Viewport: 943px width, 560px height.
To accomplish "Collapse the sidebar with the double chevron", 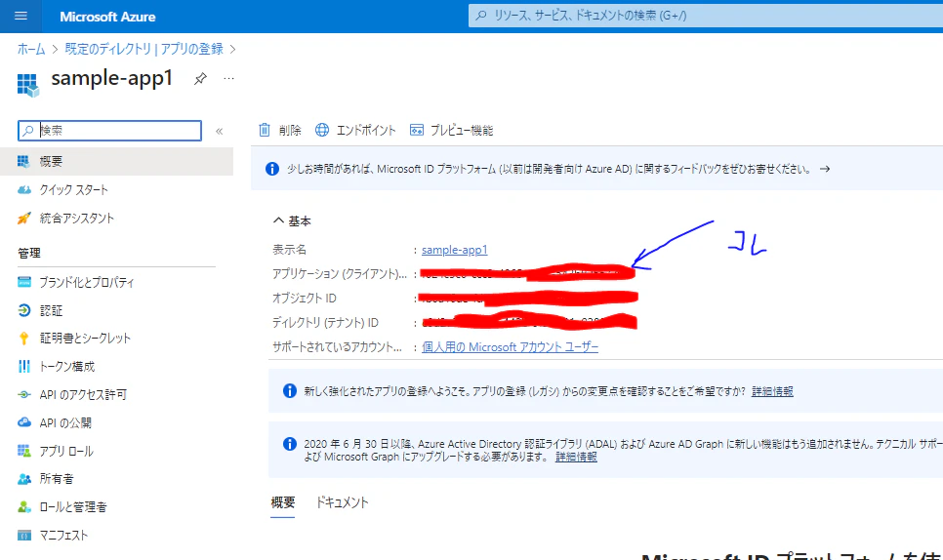I will (x=220, y=131).
